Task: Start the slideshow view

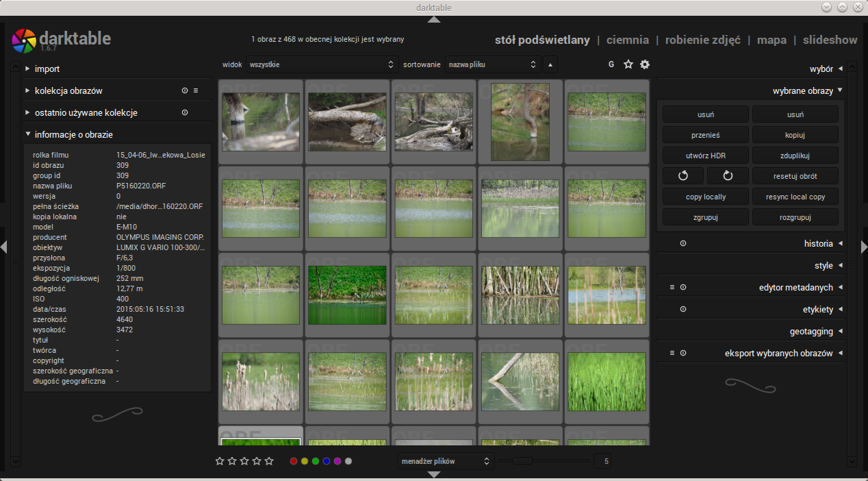Action: (x=830, y=40)
